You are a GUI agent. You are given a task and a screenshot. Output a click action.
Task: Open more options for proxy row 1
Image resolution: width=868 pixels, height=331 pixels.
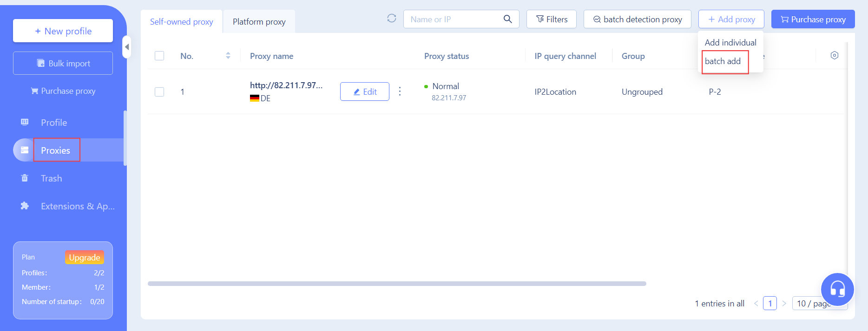(x=400, y=91)
